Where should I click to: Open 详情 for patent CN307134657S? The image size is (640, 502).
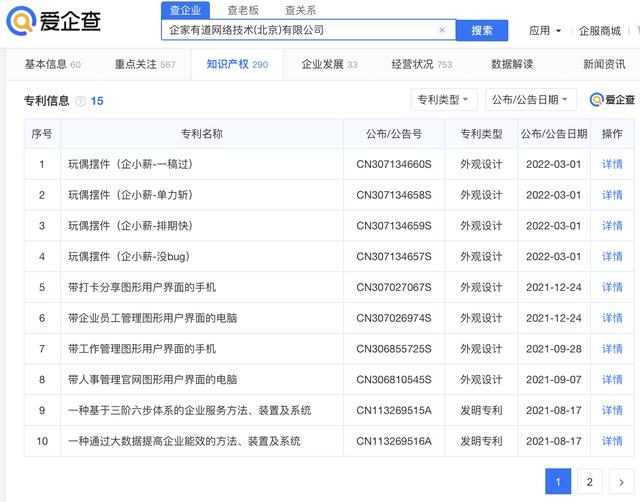[612, 256]
